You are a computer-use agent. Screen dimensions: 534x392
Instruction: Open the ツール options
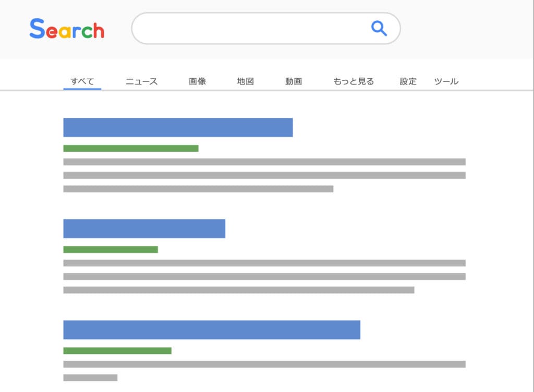click(446, 81)
